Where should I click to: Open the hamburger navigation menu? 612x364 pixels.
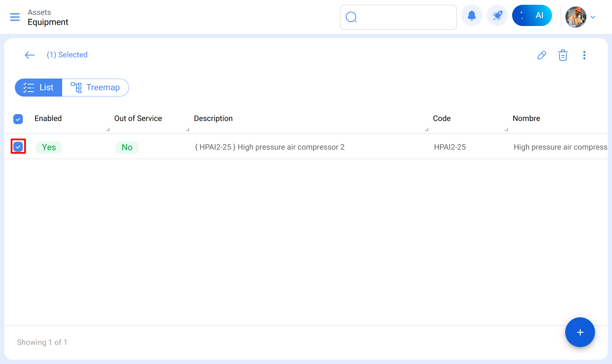15,17
